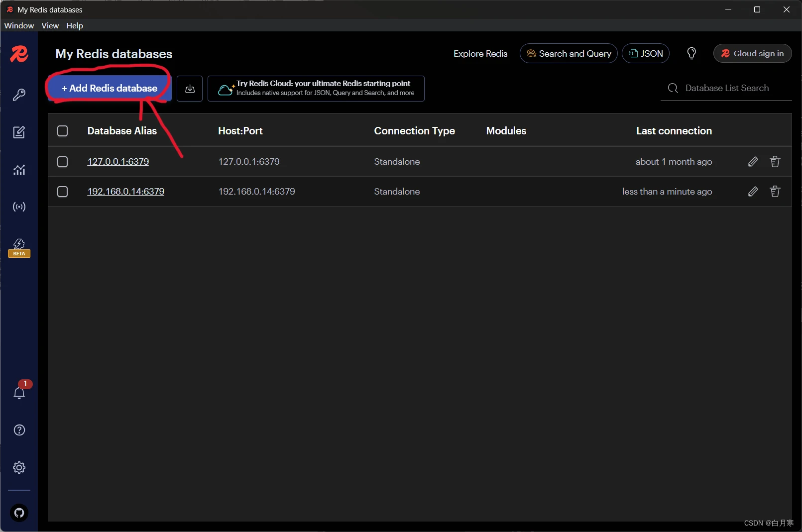Image resolution: width=802 pixels, height=532 pixels.
Task: Sort by Connection Type column header
Action: pyautogui.click(x=414, y=131)
